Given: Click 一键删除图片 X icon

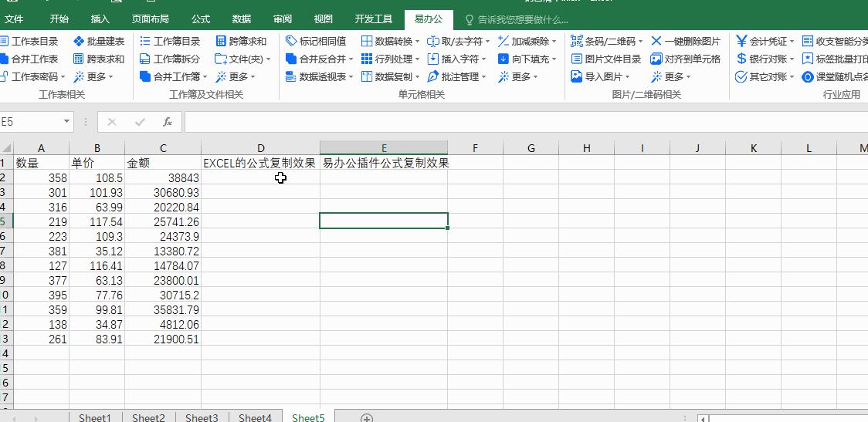Looking at the screenshot, I should pos(656,41).
